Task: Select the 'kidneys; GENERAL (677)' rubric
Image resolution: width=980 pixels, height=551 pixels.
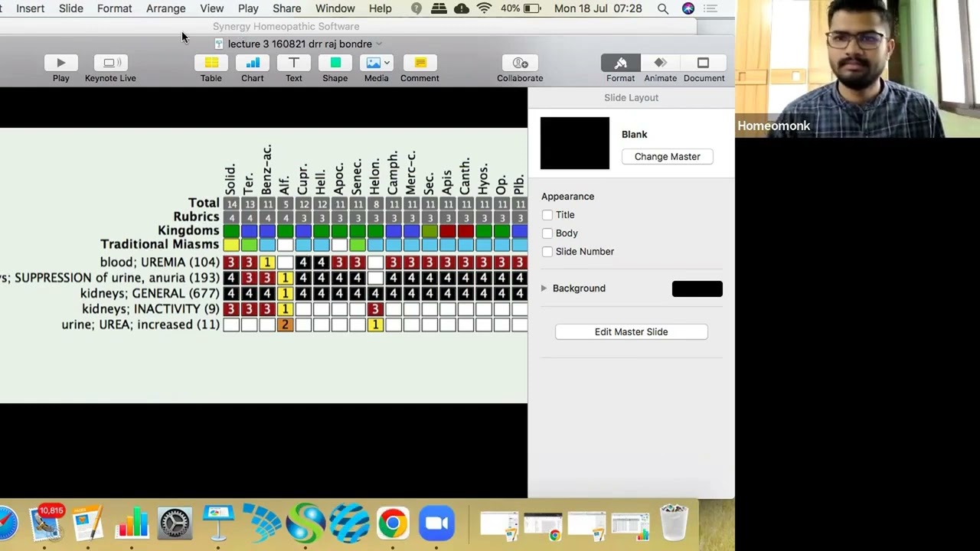Action: [150, 294]
